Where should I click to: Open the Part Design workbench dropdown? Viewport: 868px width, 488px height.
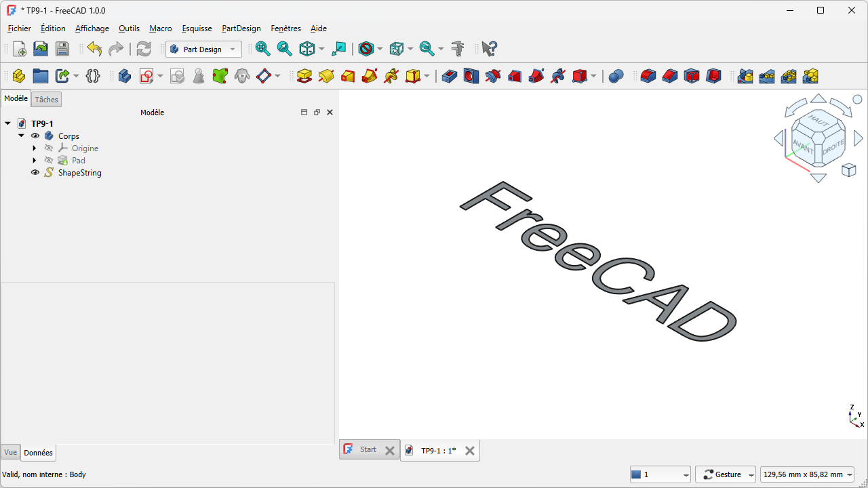tap(203, 49)
